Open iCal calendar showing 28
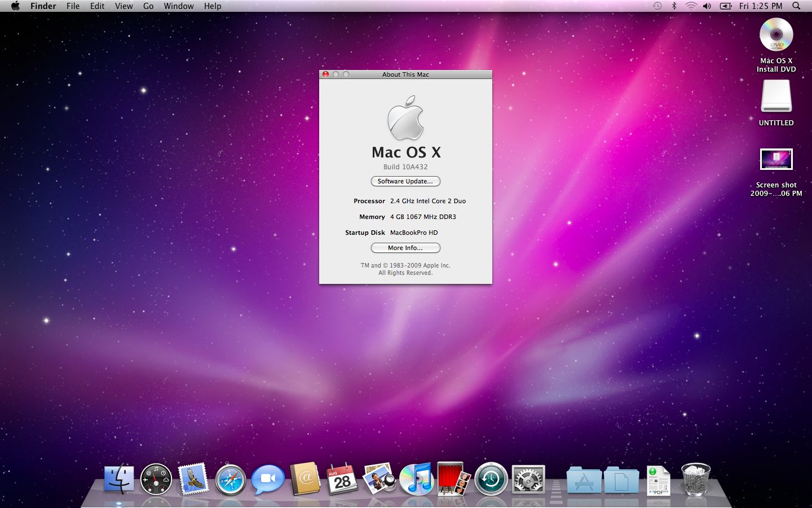Viewport: 812px width, 508px height. coord(342,479)
